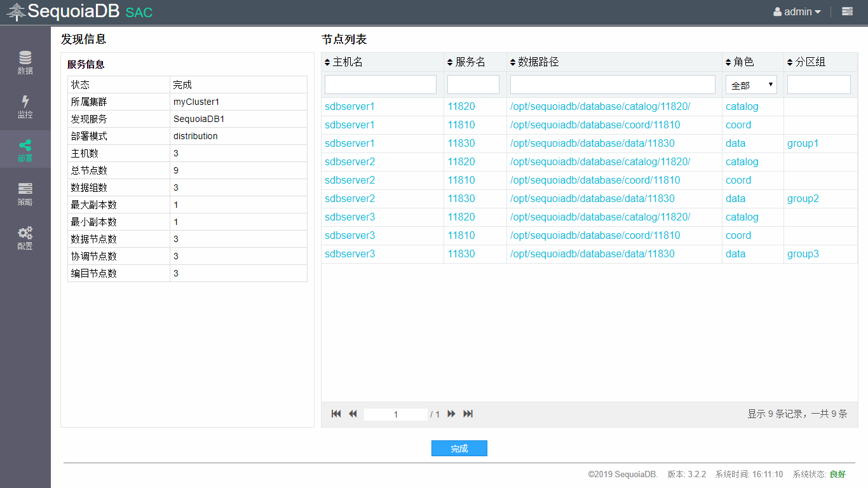Screen dimensions: 868x488
Task: Focus the 数据路径 filter input
Action: [x=613, y=85]
